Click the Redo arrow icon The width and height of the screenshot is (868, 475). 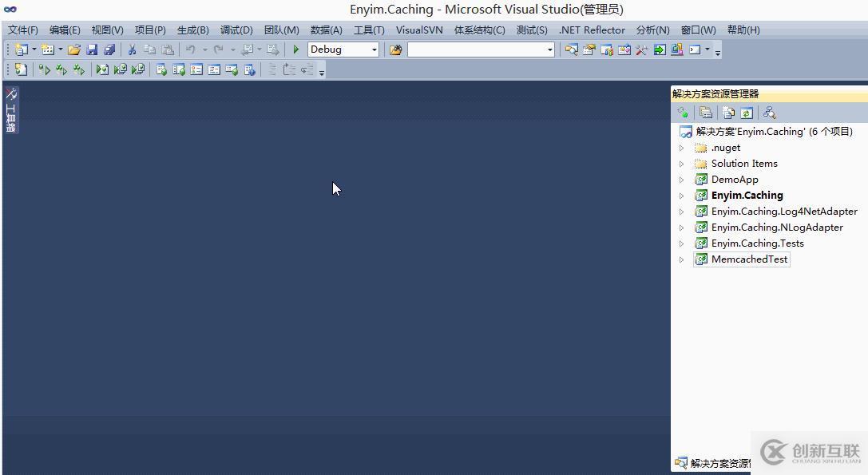219,49
